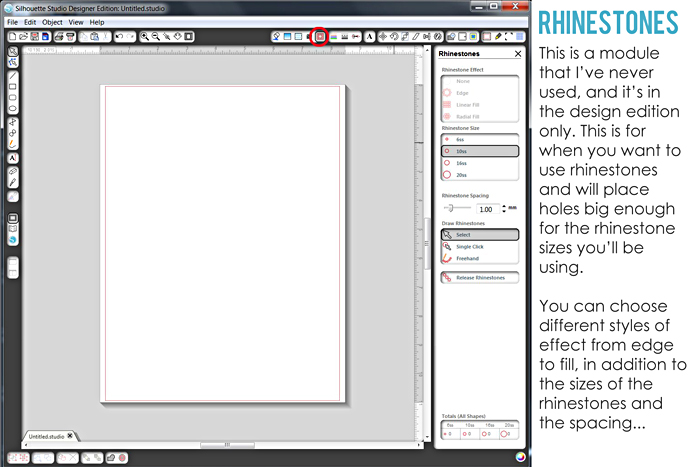Open the Object menu
700x467 pixels.
click(x=52, y=22)
